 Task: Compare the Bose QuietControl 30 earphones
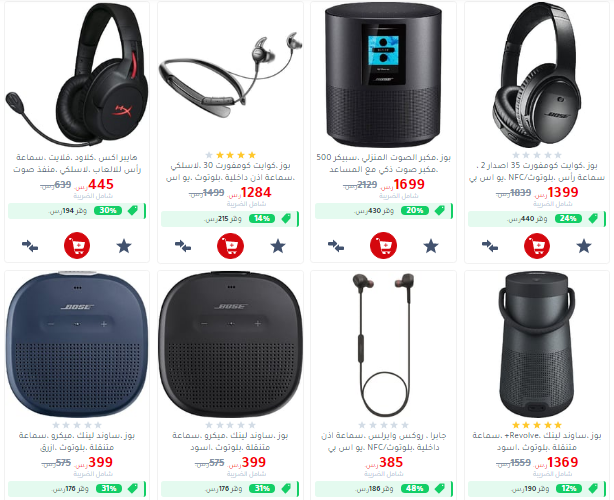pos(183,246)
